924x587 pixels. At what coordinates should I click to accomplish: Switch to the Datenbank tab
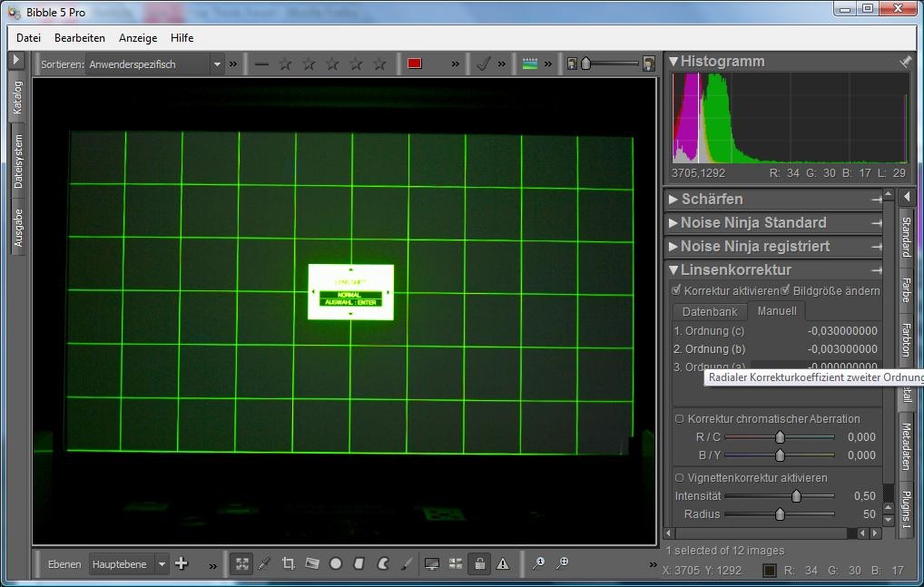click(x=710, y=311)
